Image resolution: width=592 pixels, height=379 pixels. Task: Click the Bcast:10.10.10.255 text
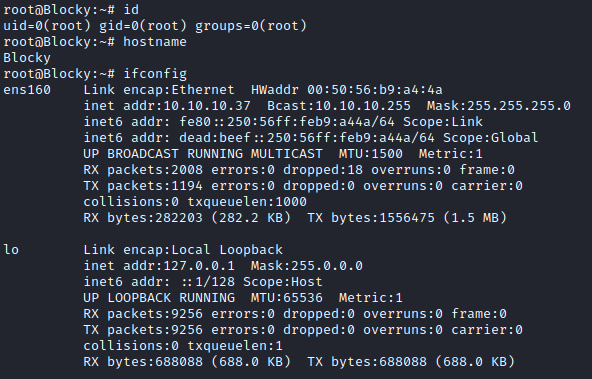[339, 106]
